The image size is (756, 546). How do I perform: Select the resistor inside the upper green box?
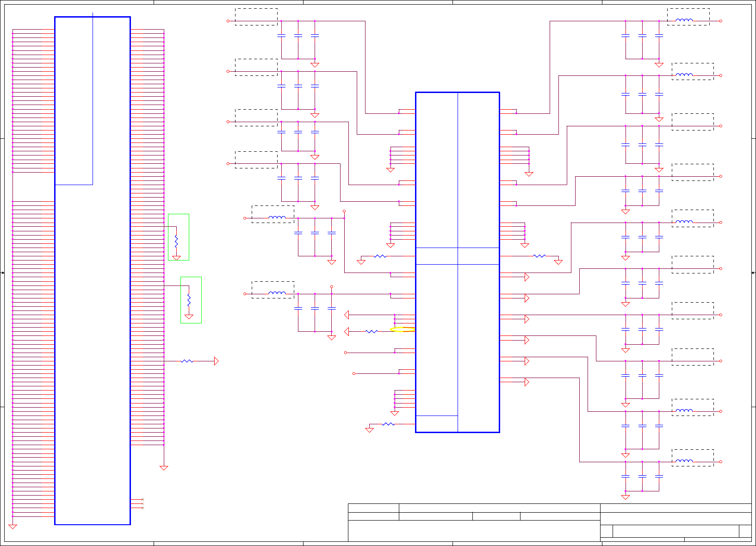tap(176, 241)
